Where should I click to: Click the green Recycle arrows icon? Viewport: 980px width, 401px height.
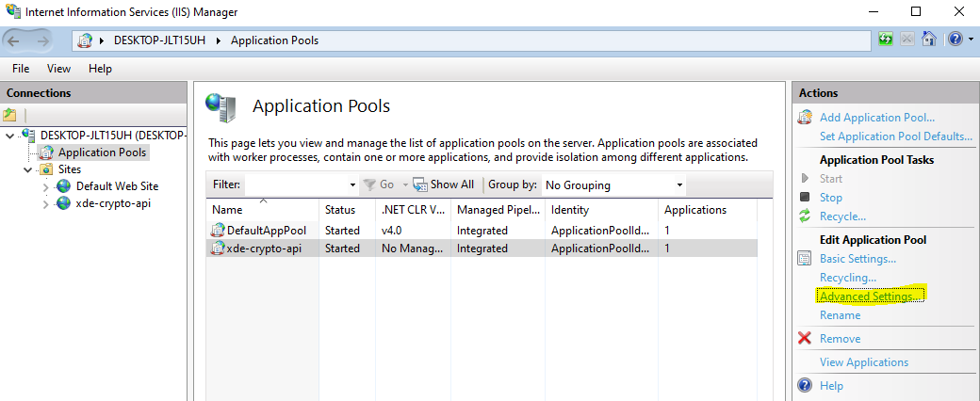(805, 217)
